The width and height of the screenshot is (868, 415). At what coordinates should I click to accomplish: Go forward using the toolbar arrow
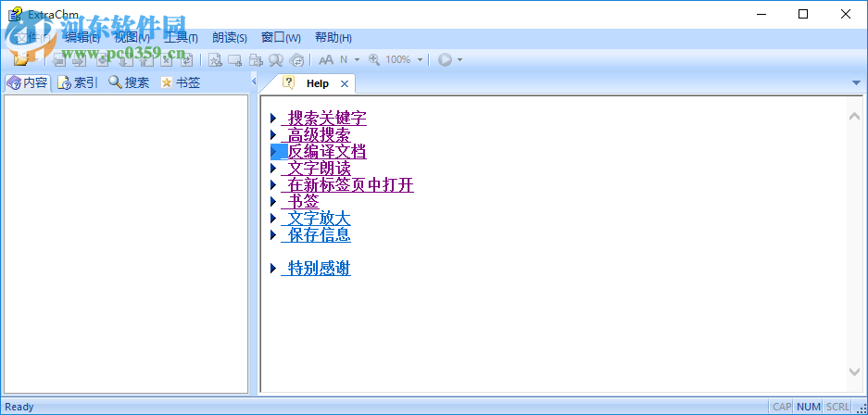tap(79, 60)
